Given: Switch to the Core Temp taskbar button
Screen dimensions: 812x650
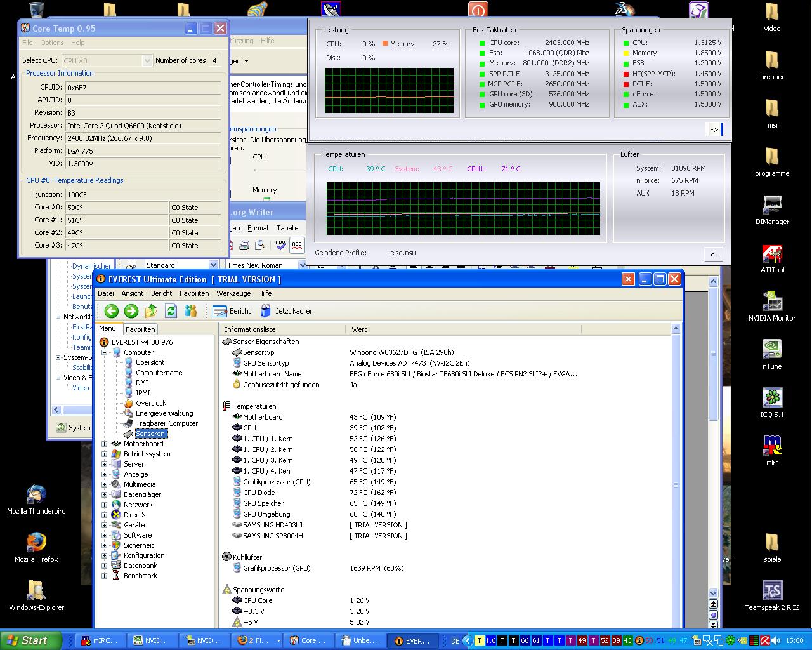Looking at the screenshot, I should click(308, 640).
